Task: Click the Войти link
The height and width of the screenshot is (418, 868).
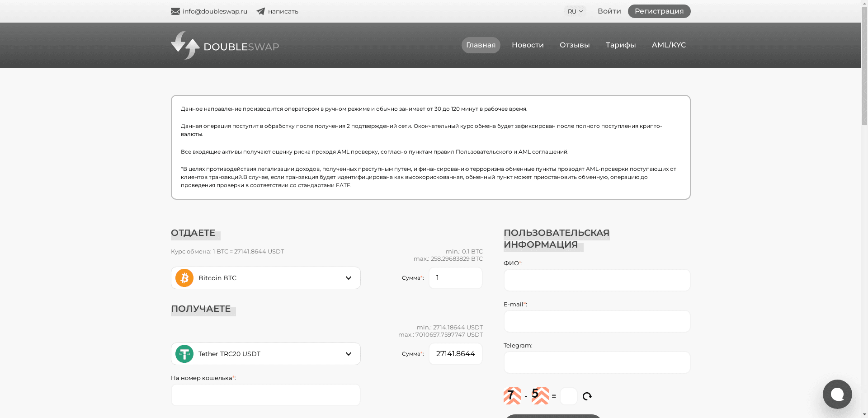Action: click(x=609, y=11)
